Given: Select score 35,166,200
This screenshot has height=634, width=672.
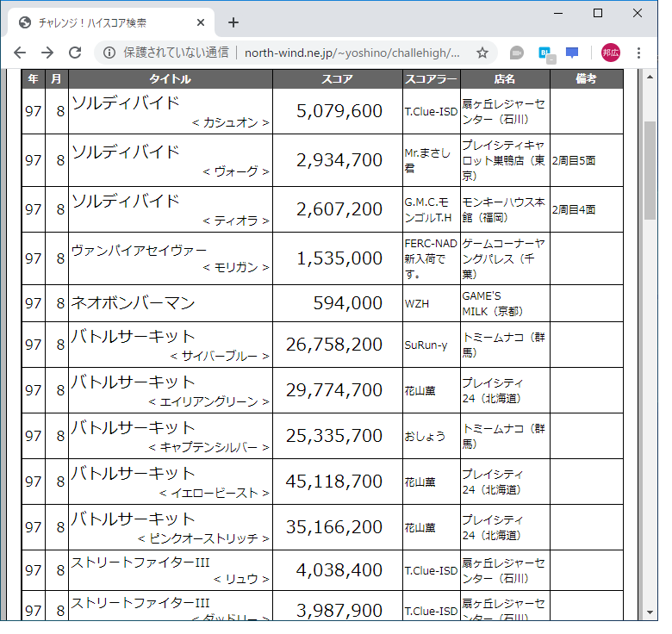Looking at the screenshot, I should 334,527.
